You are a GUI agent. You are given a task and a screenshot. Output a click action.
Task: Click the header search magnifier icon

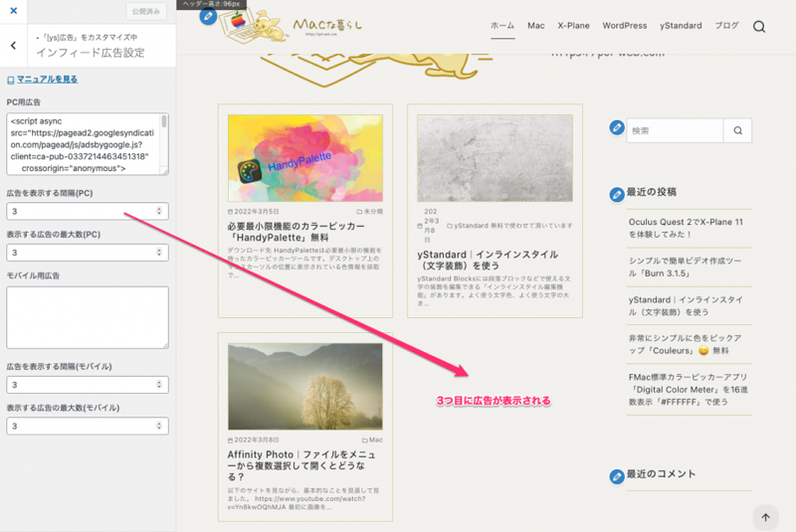click(x=759, y=27)
